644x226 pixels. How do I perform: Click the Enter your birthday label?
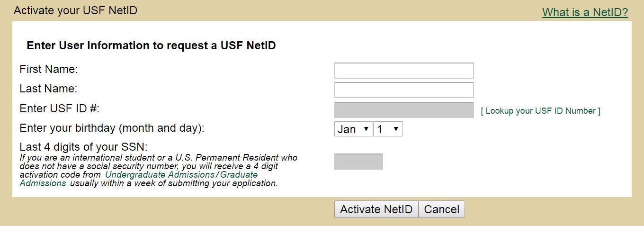click(112, 128)
